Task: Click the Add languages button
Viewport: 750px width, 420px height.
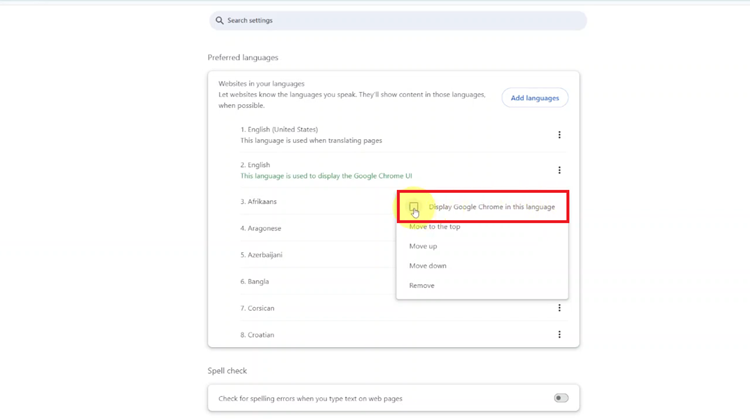Action: [x=535, y=98]
